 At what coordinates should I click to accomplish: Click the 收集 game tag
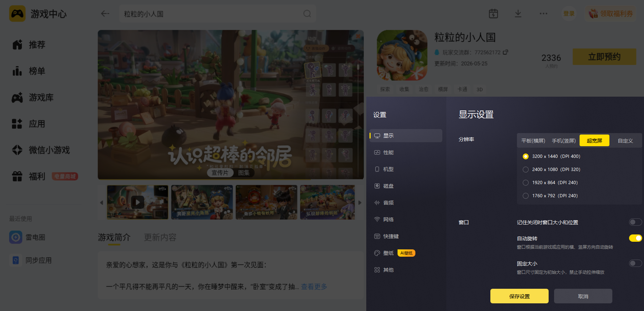(404, 89)
